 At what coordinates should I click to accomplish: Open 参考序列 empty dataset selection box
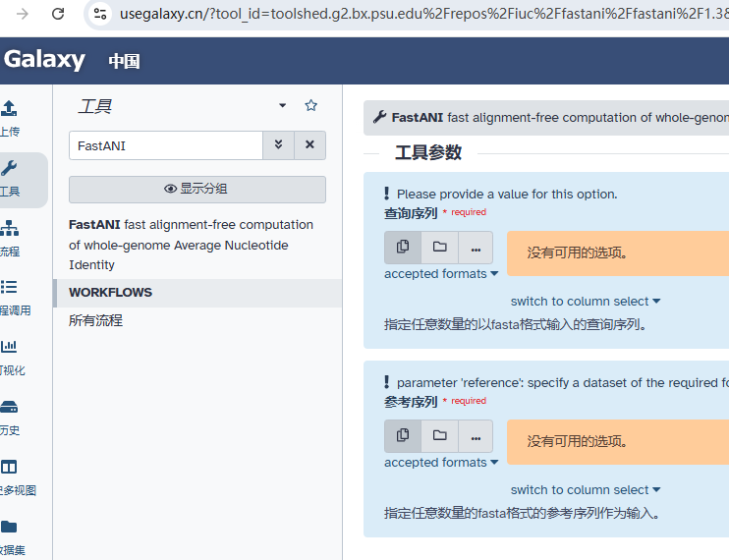618,442
